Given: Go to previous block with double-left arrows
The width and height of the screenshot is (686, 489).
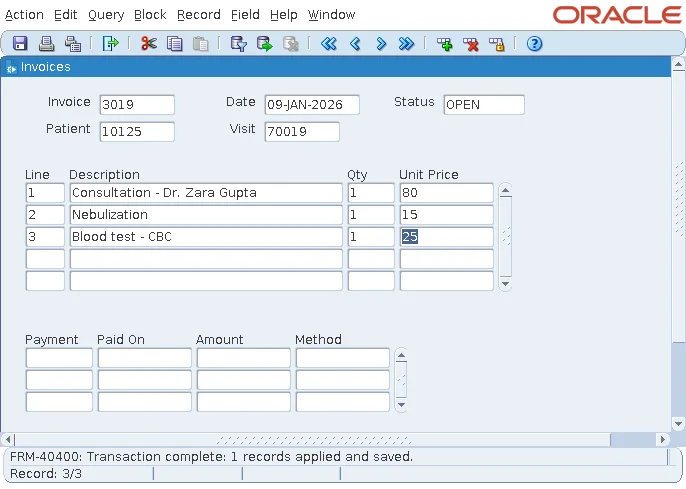Looking at the screenshot, I should pyautogui.click(x=329, y=44).
